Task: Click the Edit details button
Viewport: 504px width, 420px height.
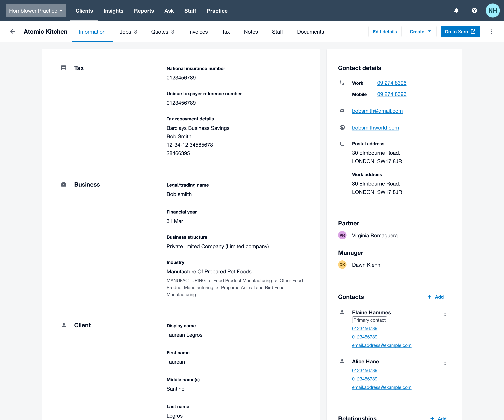Action: pos(384,32)
